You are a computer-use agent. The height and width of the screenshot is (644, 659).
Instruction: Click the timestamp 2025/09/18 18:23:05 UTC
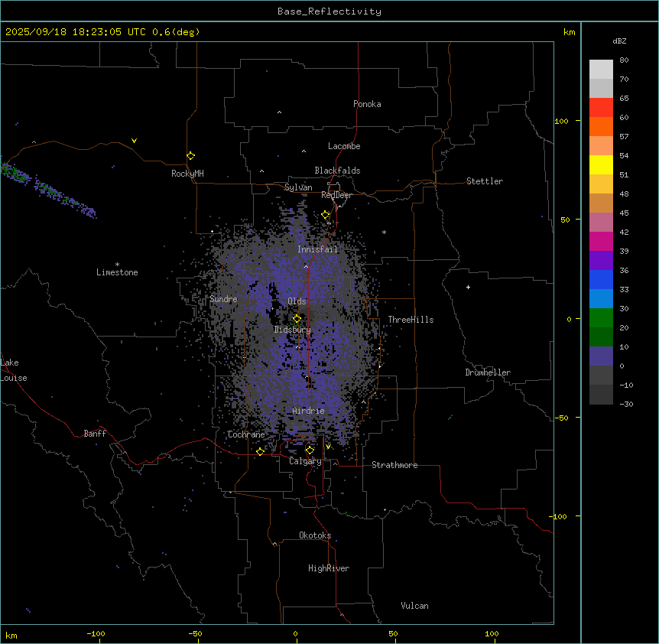click(77, 32)
